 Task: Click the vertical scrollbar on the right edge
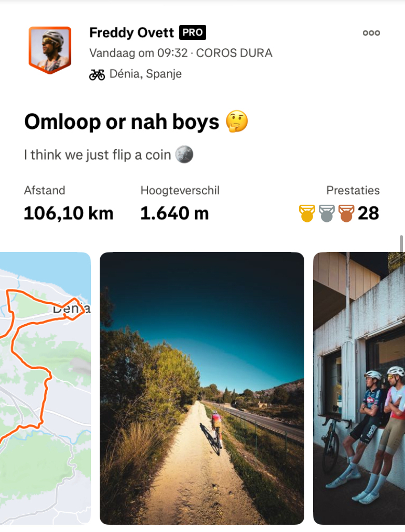[401, 243]
